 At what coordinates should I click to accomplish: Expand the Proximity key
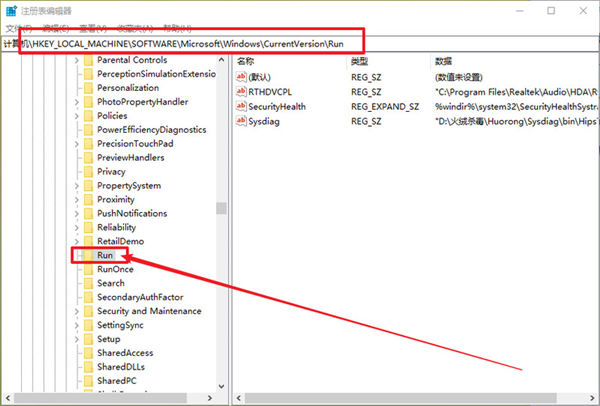click(77, 199)
